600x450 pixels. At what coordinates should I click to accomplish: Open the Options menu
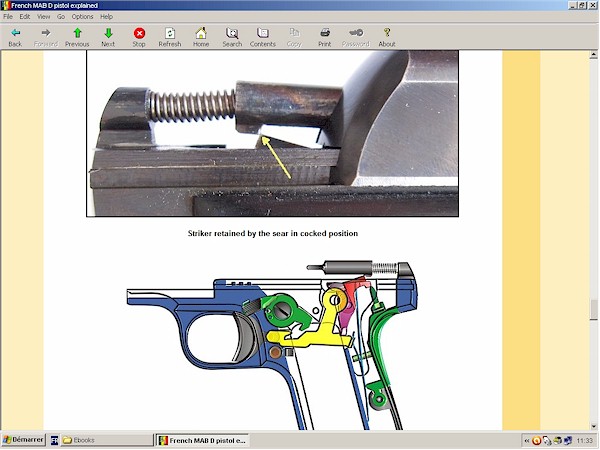pyautogui.click(x=82, y=16)
